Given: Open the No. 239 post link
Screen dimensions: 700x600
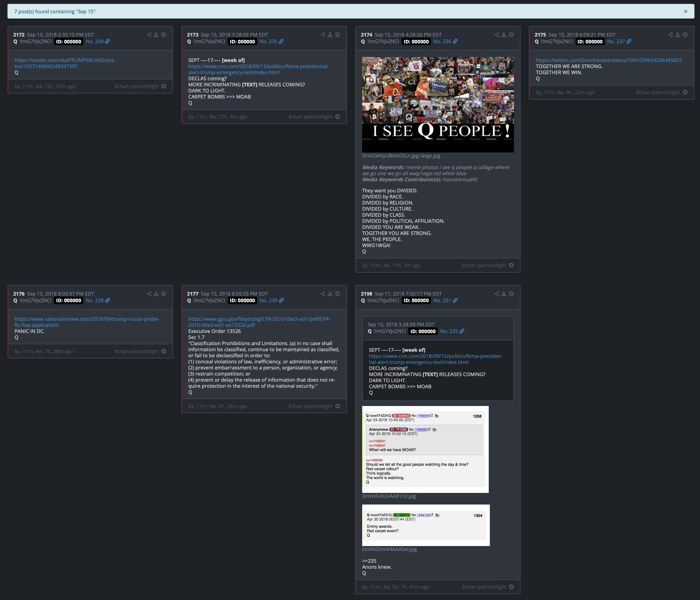Looking at the screenshot, I should click(271, 301).
